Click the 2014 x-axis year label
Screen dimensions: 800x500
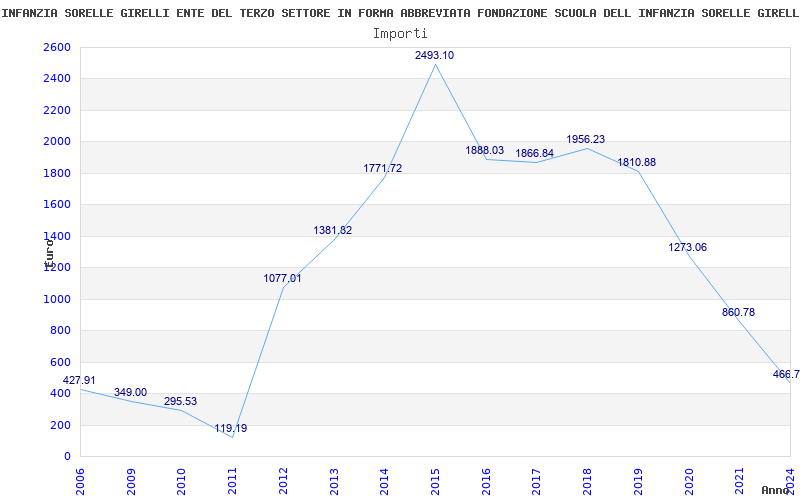(384, 482)
